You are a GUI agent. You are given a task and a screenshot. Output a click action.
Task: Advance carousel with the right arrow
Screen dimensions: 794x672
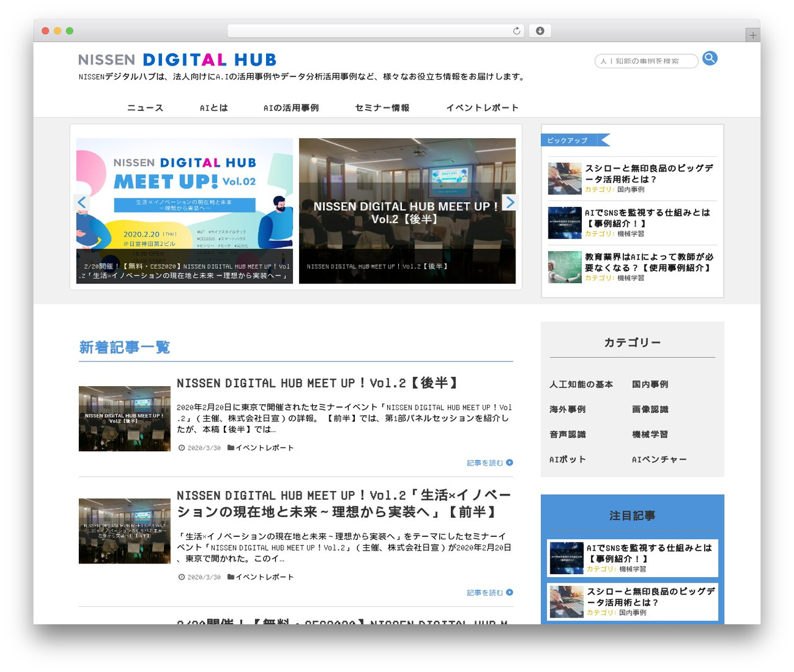pos(510,202)
